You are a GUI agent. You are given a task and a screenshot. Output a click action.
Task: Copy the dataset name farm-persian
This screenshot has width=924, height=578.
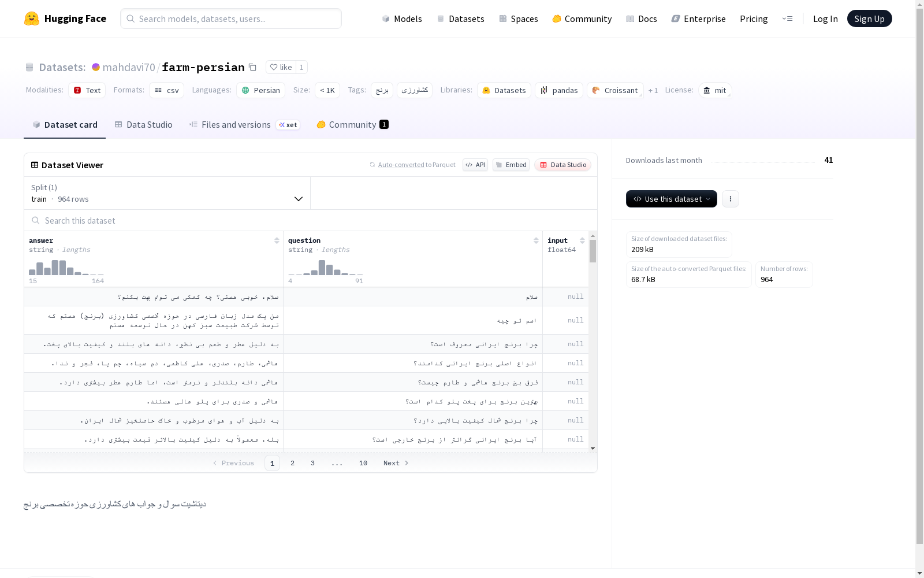pyautogui.click(x=252, y=67)
